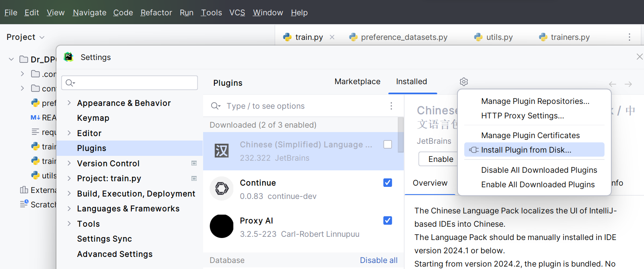This screenshot has width=644, height=269.
Task: Click the Scratches icon in project tree
Action: click(x=24, y=204)
